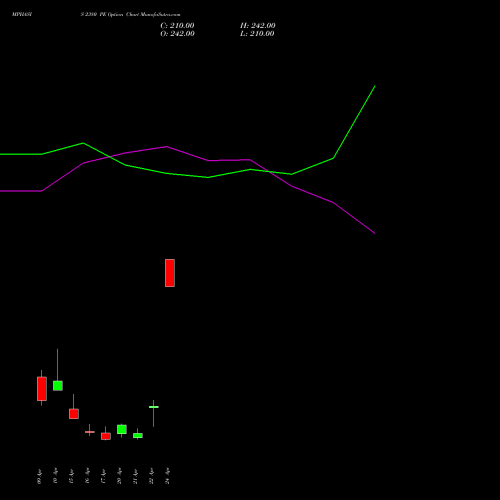
Task: Click the MPHASI symbol label
Action: (x=22, y=15)
